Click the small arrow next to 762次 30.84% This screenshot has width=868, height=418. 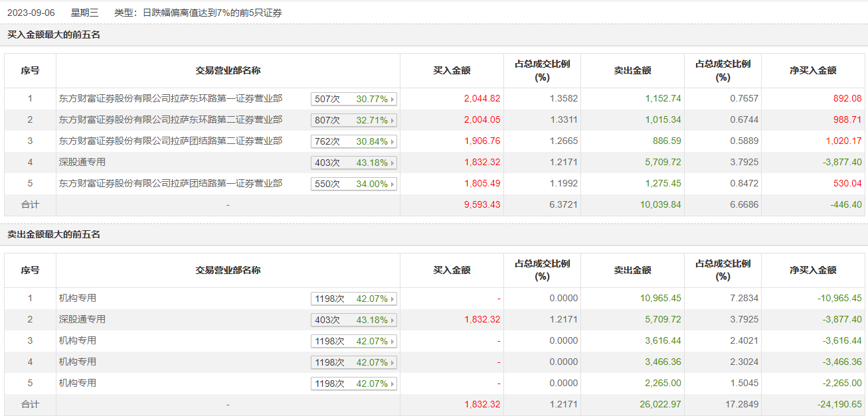(x=392, y=142)
